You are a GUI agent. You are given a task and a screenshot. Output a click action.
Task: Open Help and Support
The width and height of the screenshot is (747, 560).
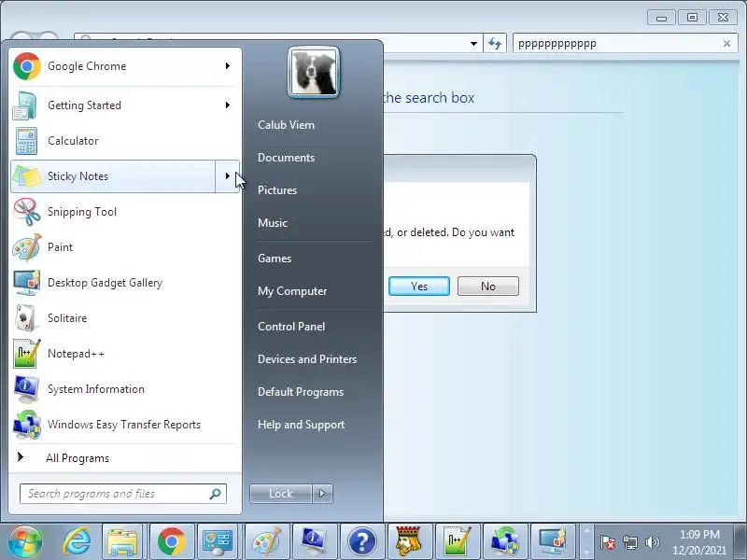[x=301, y=425]
